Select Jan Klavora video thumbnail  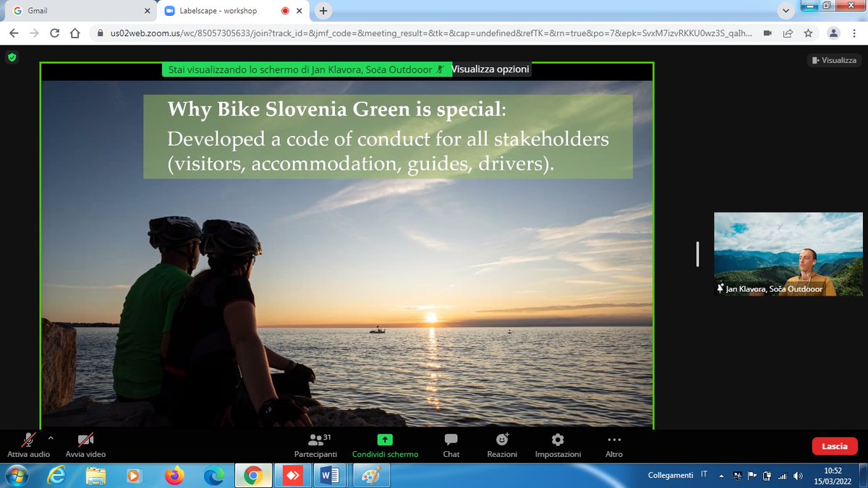coord(788,254)
